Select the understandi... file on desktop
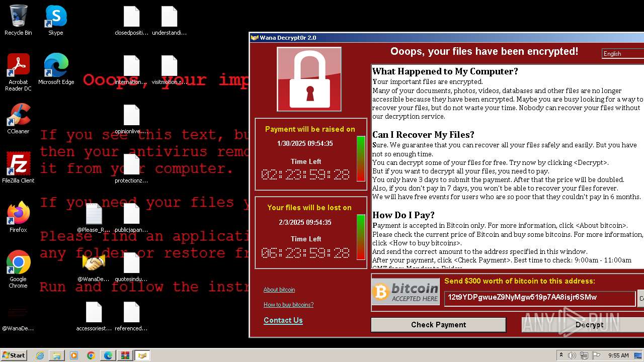This screenshot has width=644, height=362. click(x=169, y=21)
